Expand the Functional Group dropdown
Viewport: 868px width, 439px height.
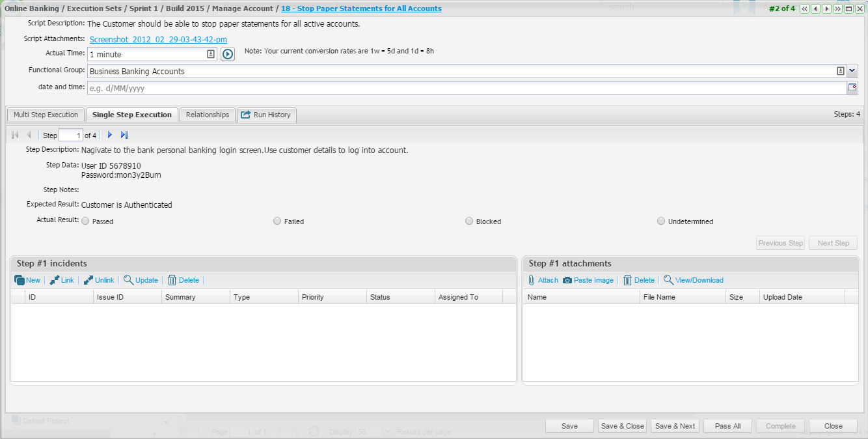point(852,71)
